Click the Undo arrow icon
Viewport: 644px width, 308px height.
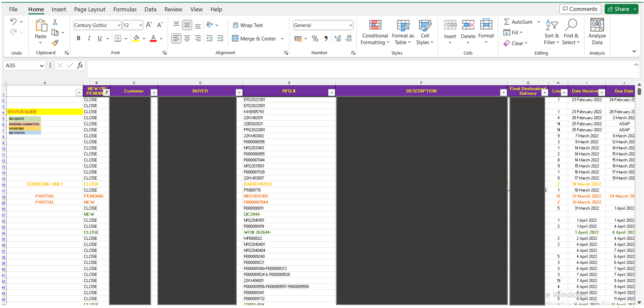pos(14,22)
